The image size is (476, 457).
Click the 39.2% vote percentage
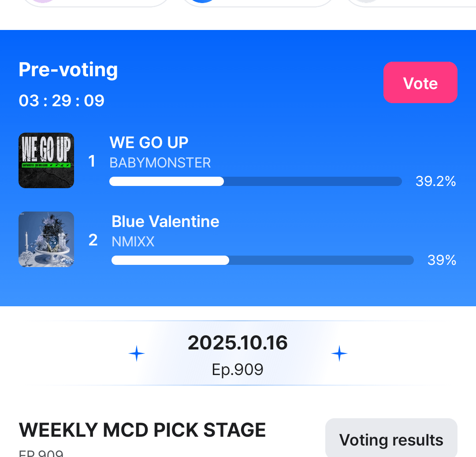pos(435,181)
